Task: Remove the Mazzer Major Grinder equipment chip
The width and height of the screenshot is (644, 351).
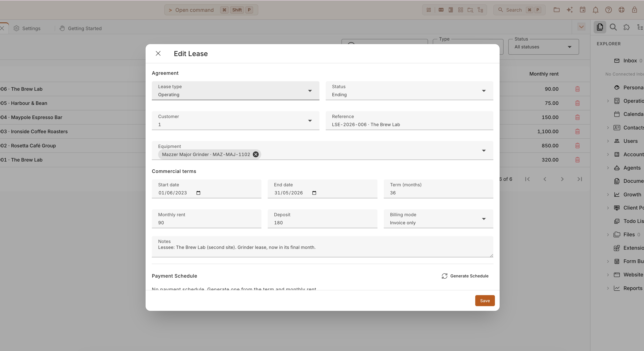Action: pos(256,154)
